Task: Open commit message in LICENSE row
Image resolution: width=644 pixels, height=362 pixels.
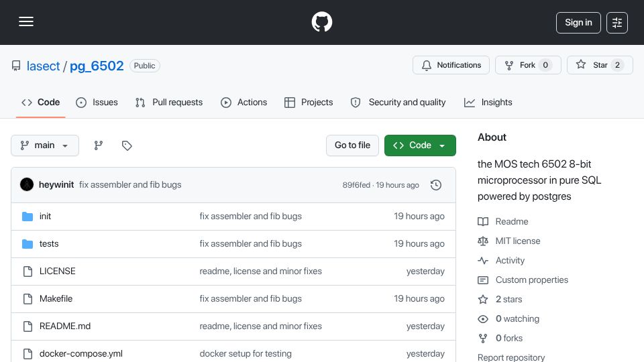Action: coord(261,271)
